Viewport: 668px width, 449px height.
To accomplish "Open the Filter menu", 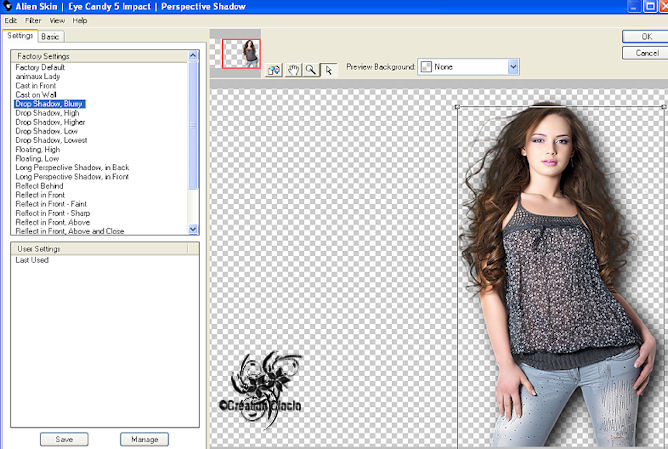I will 34,20.
